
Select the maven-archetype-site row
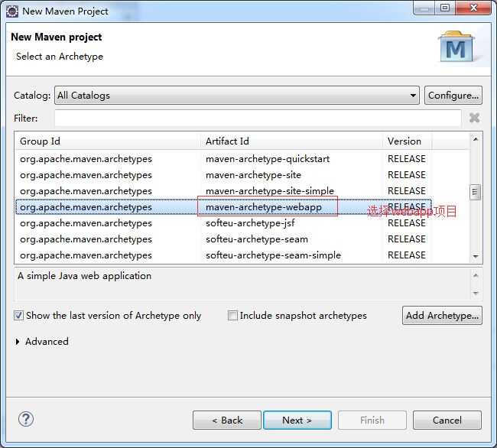223,175
